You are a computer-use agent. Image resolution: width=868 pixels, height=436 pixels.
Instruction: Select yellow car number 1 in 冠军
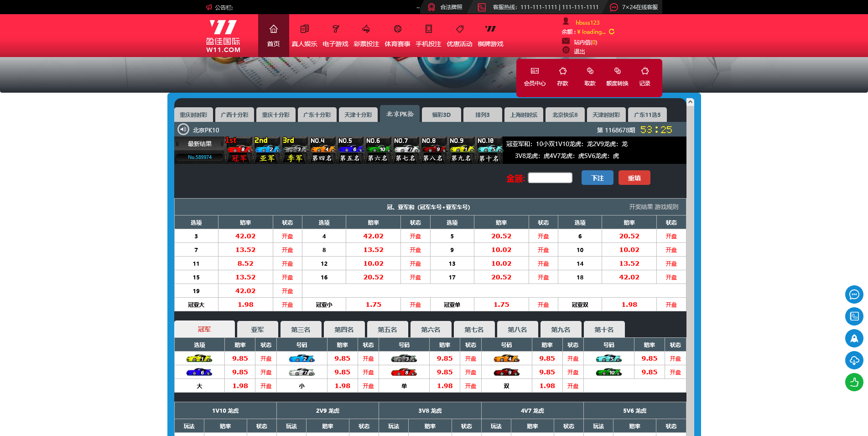pyautogui.click(x=199, y=358)
